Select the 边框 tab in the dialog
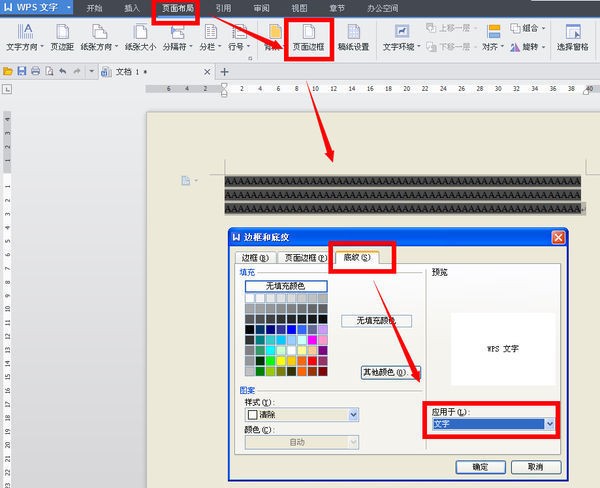The width and height of the screenshot is (600, 488). coord(255,258)
